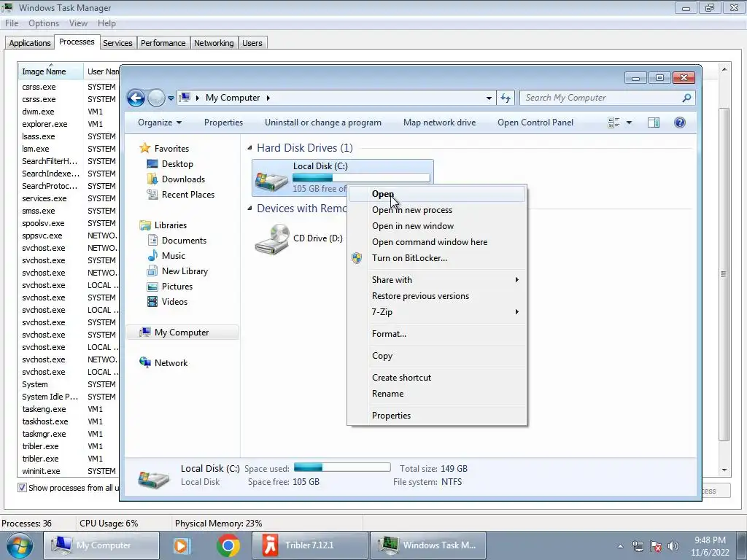Screen dimensions: 747x560
Task: Collapse the Hard Disk Drives group
Action: 249,148
